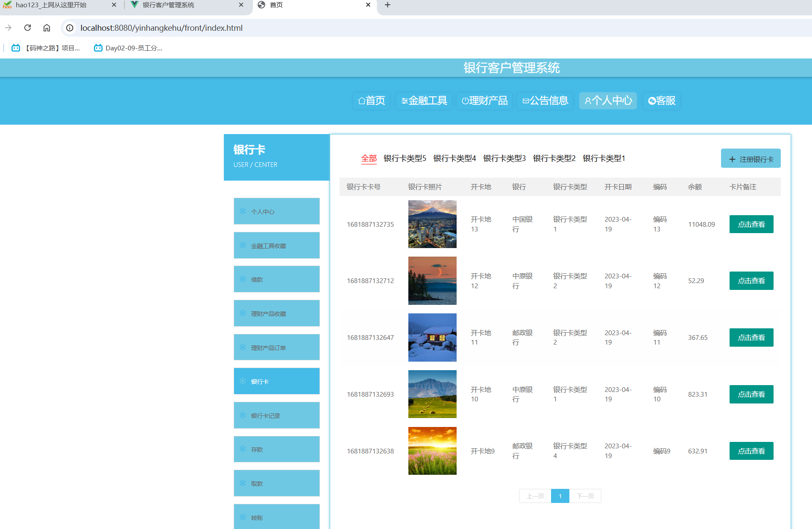Go to 上一页 in pagination
The image size is (812, 529).
click(x=535, y=496)
